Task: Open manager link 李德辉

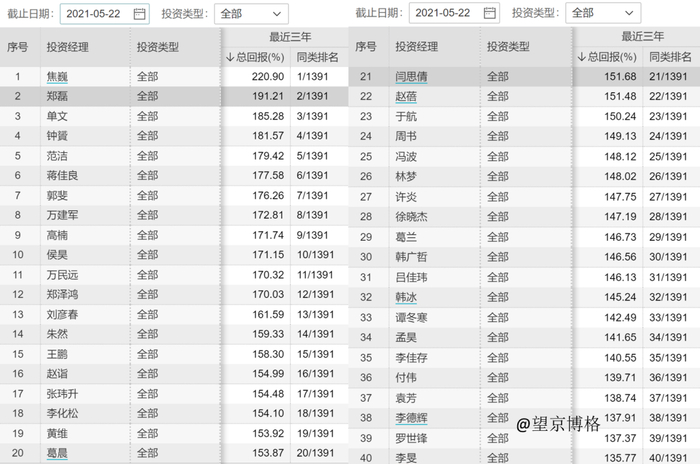Action: pos(411,418)
